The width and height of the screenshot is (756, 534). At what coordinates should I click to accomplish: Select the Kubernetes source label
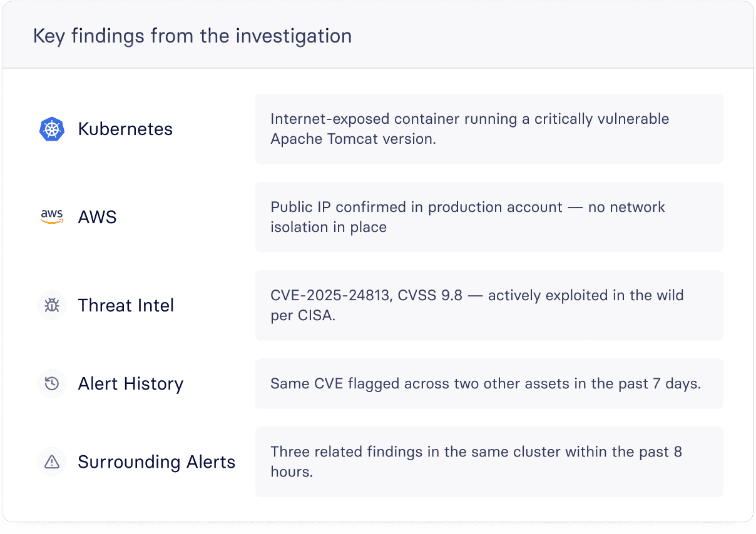125,129
